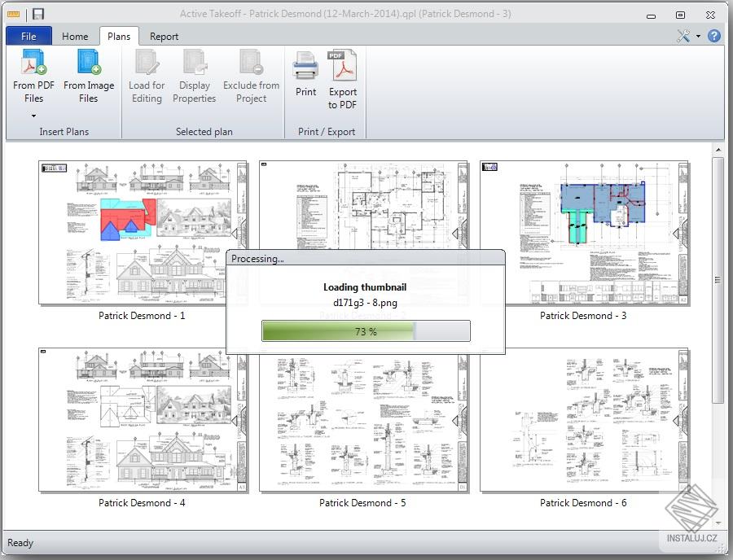Switch to the Report tab
Viewport: 733px width, 560px height.
[164, 36]
